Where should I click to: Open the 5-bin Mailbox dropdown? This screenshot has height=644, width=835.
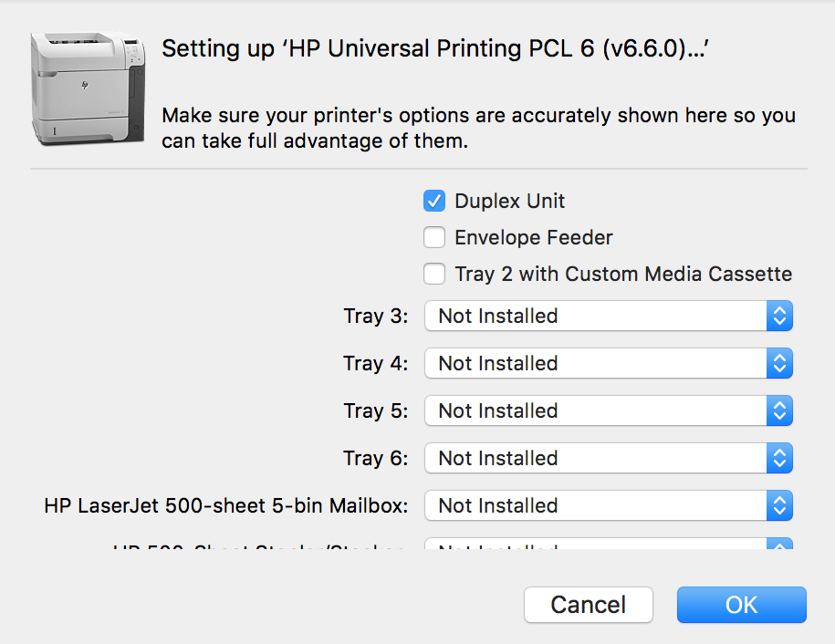tap(608, 506)
